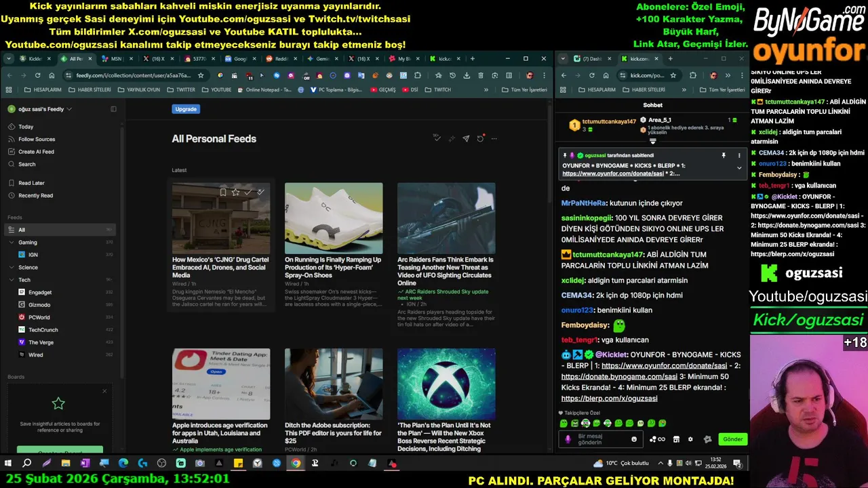Reload the Feedly browser page
The image size is (868, 488).
click(x=37, y=75)
